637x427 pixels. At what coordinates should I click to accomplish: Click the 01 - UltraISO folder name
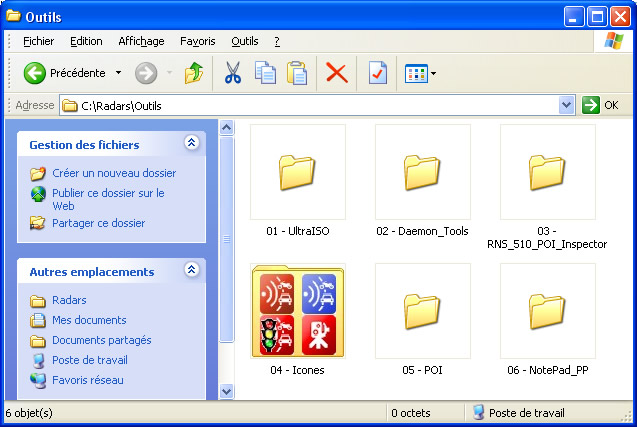pyautogui.click(x=298, y=231)
